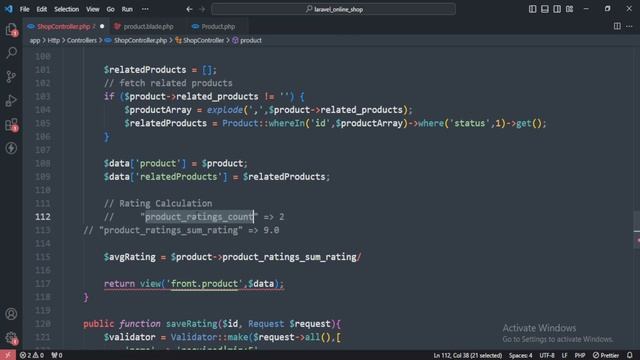
Task: Open the Edit menu
Action: [42, 9]
